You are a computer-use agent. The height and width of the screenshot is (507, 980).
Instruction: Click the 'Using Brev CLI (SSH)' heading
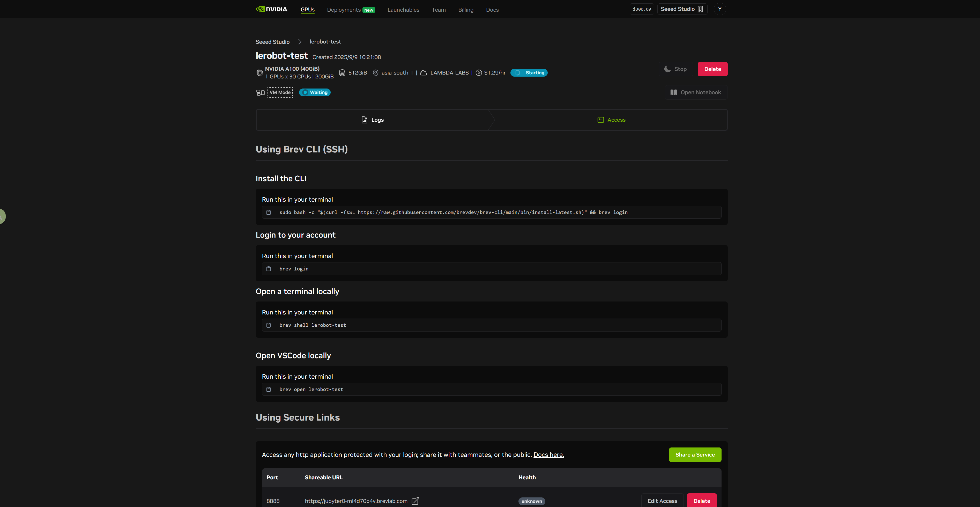coord(302,149)
